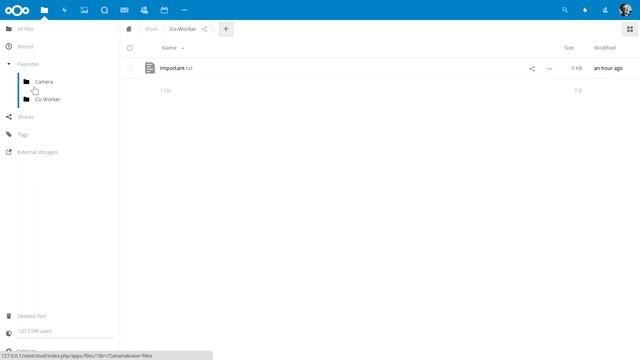640x360 pixels.
Task: Open the search magnifier in header
Action: tap(565, 10)
